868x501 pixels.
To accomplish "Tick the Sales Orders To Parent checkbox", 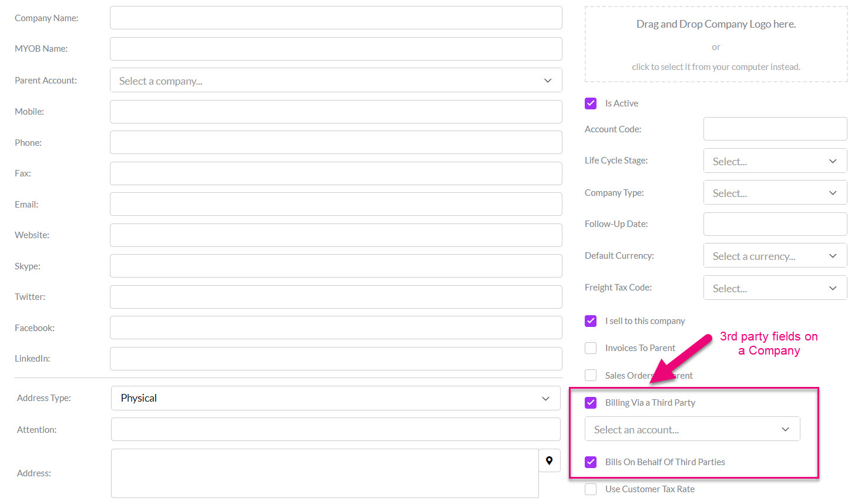I will (591, 375).
